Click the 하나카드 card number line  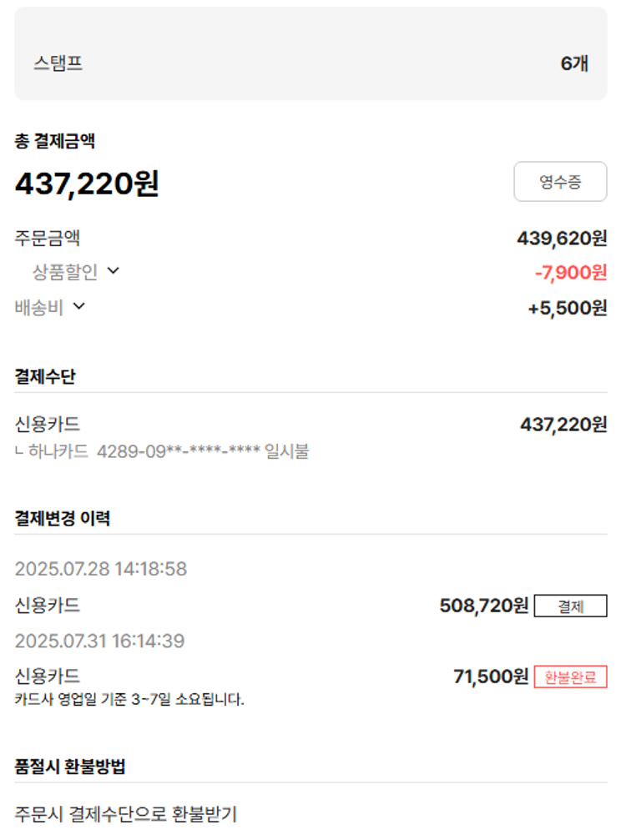point(163,452)
